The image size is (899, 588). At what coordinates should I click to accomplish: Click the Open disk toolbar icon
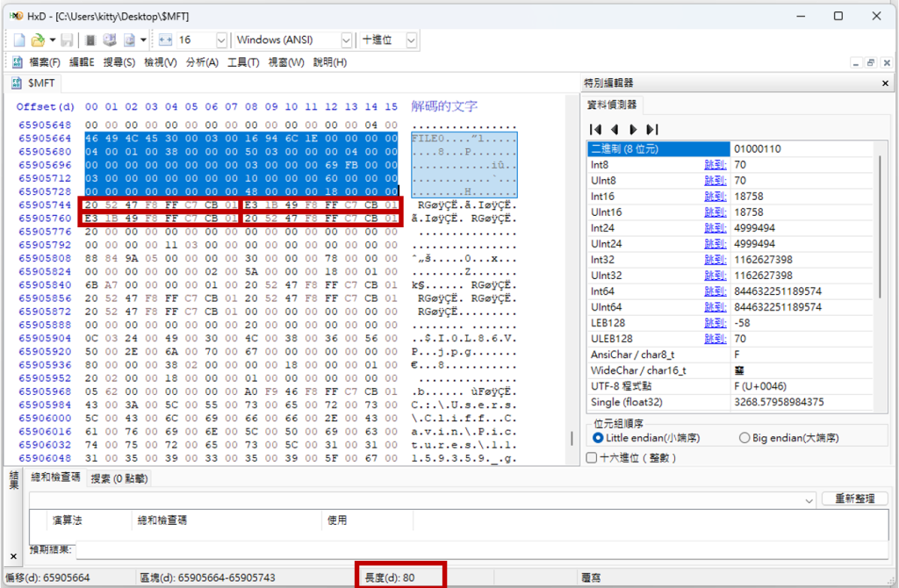110,40
